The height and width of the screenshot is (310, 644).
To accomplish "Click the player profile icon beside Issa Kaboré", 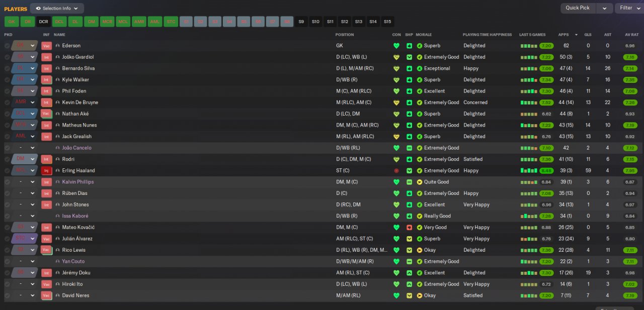I will [x=57, y=216].
